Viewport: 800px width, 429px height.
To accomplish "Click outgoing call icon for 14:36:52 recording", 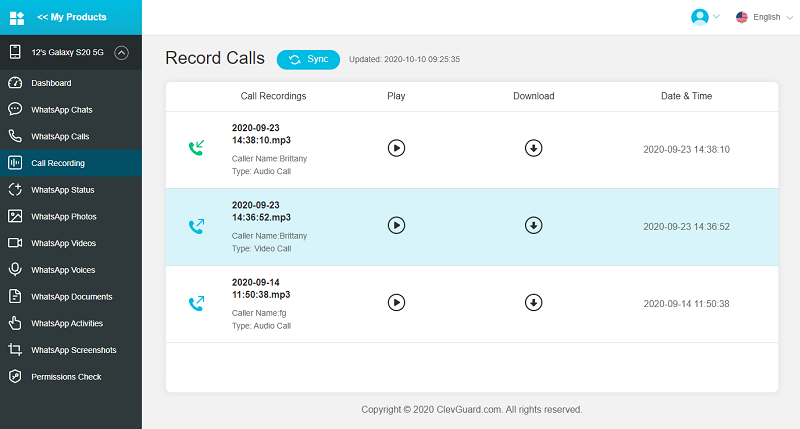I will 196,226.
